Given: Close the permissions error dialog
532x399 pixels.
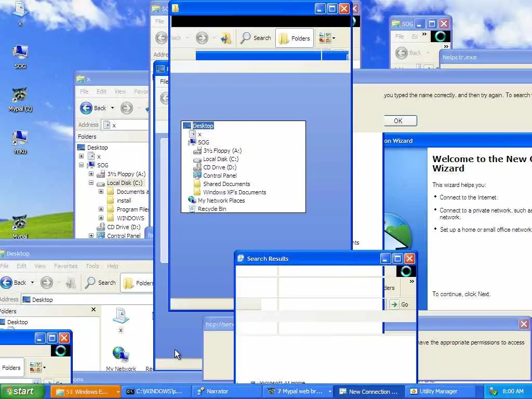Looking at the screenshot, I should coord(524,324).
